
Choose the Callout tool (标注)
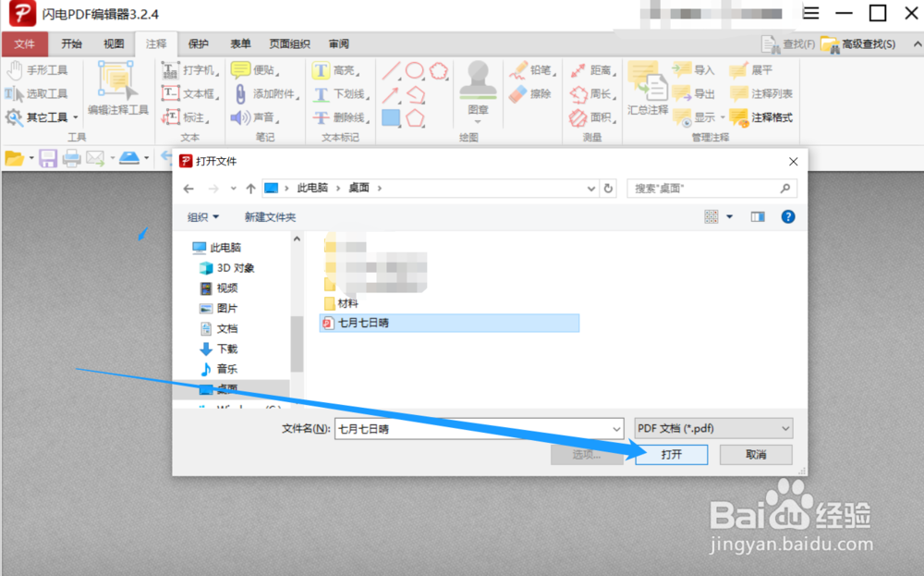186,117
